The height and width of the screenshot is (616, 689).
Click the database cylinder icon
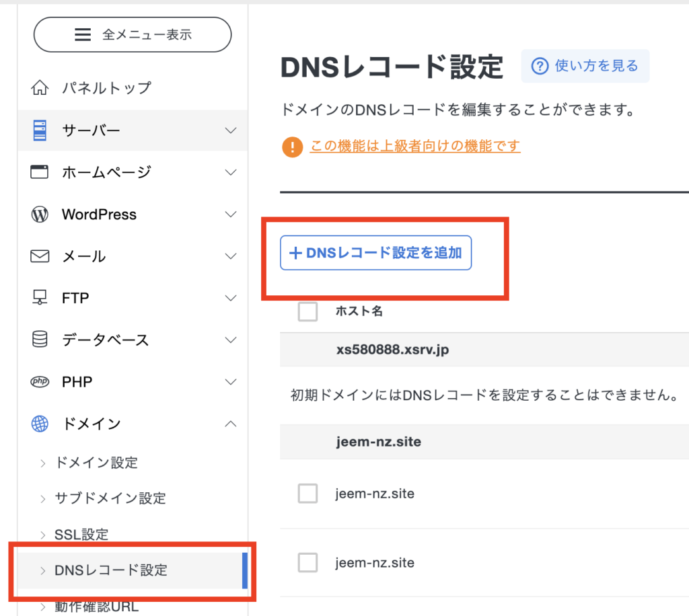[40, 340]
